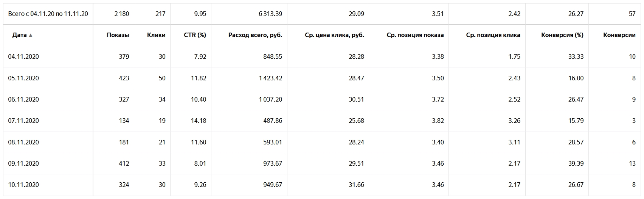This screenshot has height=199, width=644.
Task: Click the Дата column header text
Action: coord(19,35)
